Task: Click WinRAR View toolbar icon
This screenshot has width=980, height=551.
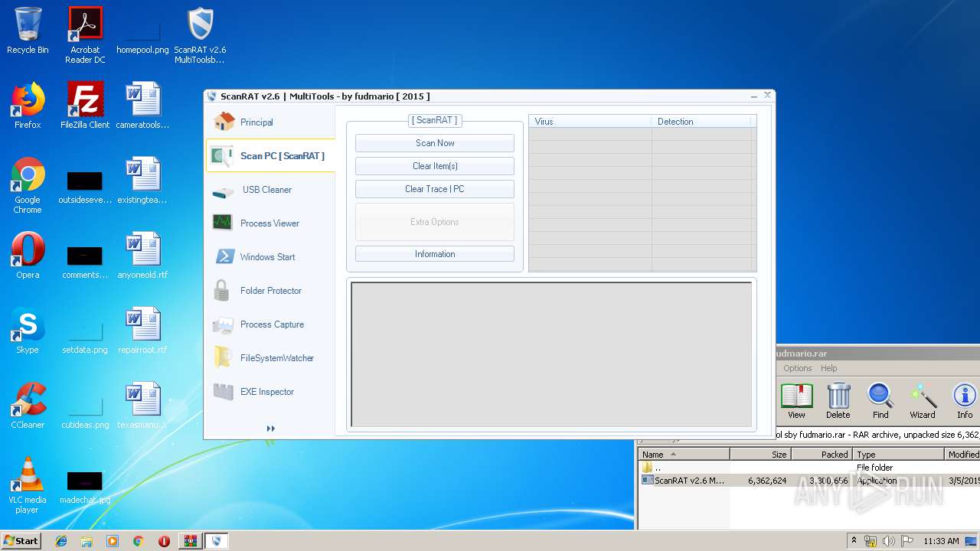Action: click(796, 401)
